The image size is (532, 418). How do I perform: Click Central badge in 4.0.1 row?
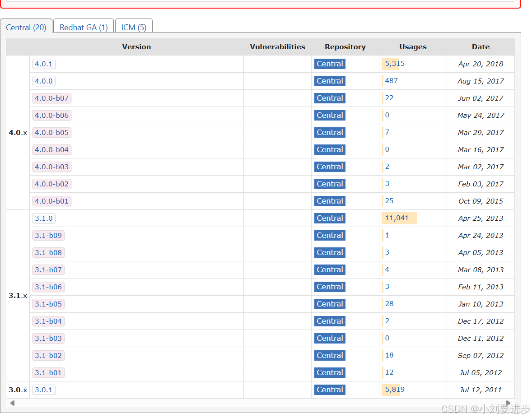pyautogui.click(x=330, y=64)
